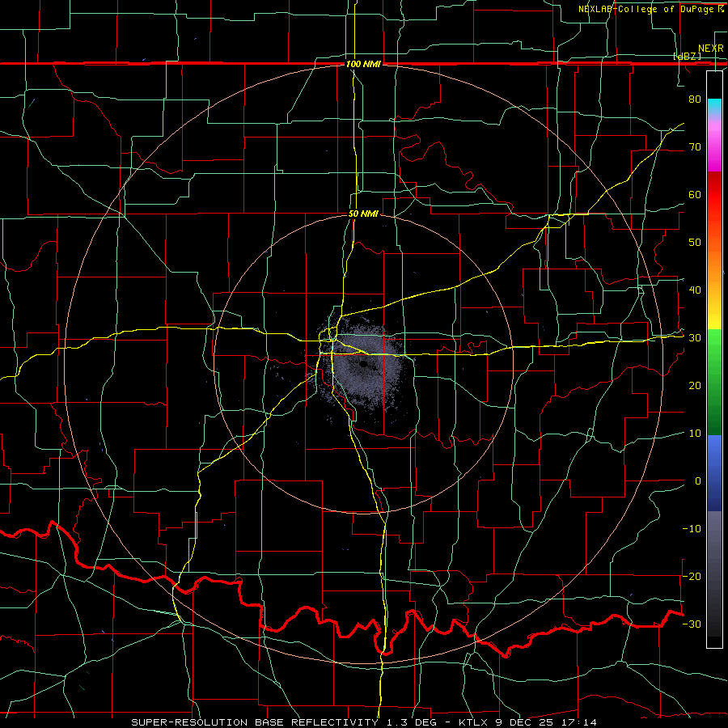Click the dark radar site dot in the echo
This screenshot has height=728, width=728.
[363, 364]
